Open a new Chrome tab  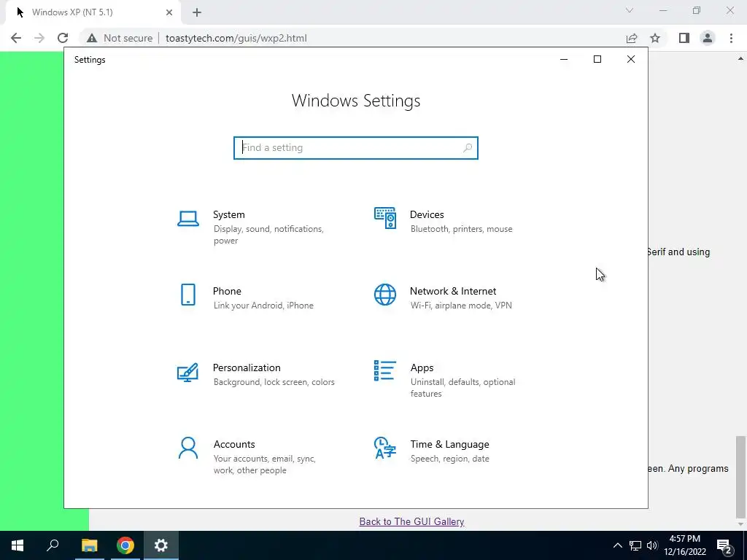197,13
